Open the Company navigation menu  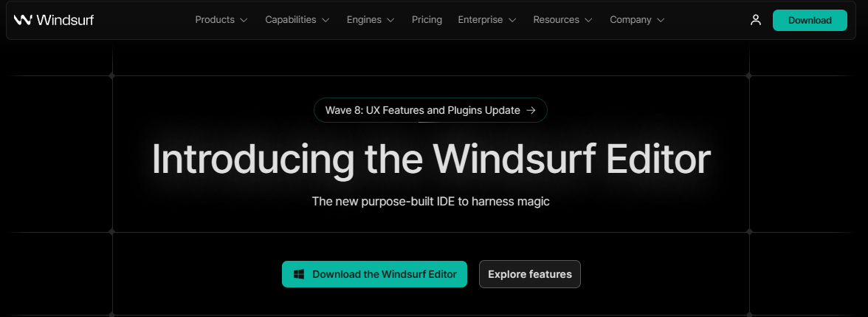tap(637, 20)
